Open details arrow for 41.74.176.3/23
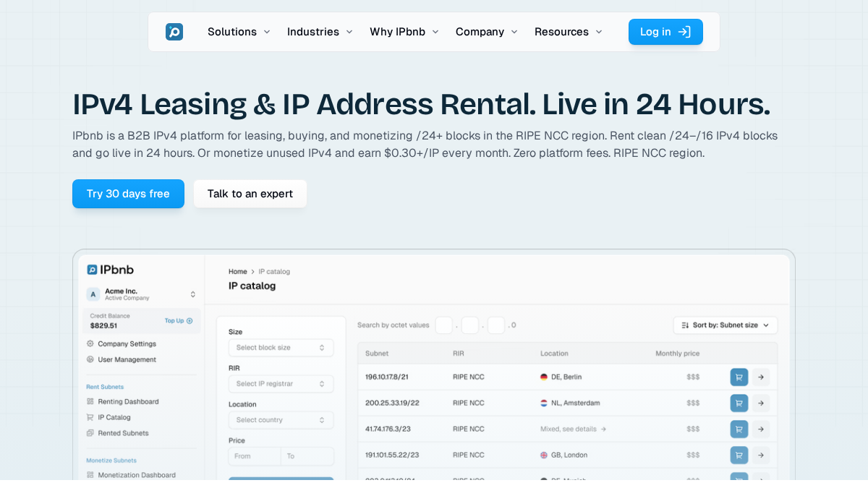This screenshot has width=868, height=488. coord(761,429)
